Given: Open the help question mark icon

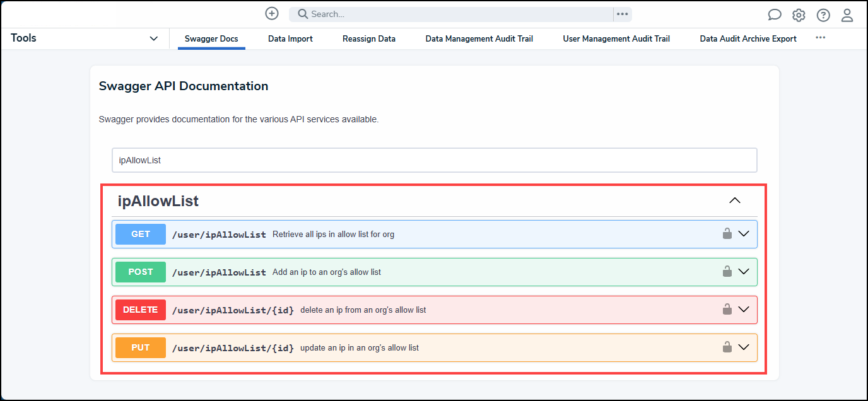Looking at the screenshot, I should pos(823,15).
